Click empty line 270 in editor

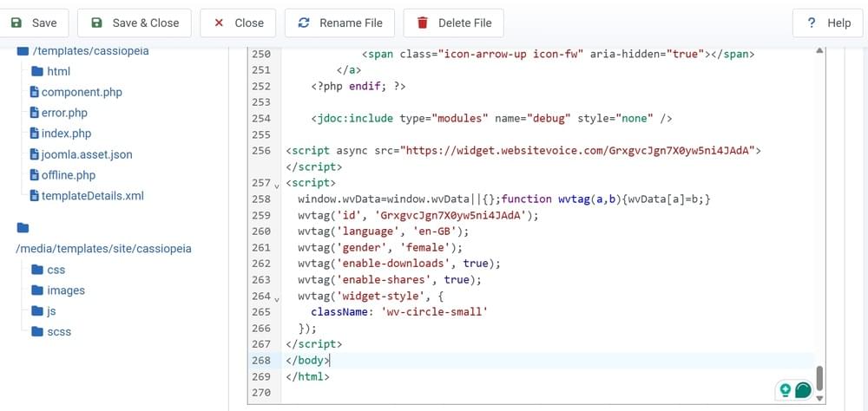pyautogui.click(x=548, y=393)
